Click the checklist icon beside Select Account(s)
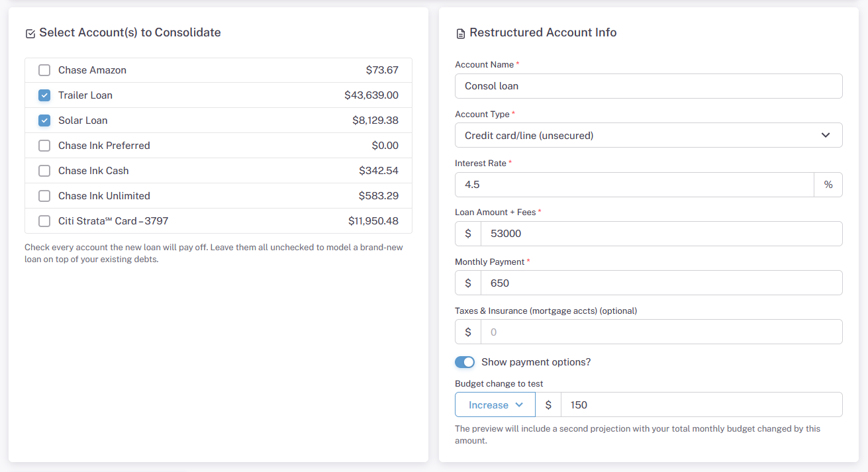The width and height of the screenshot is (868, 472). point(30,34)
